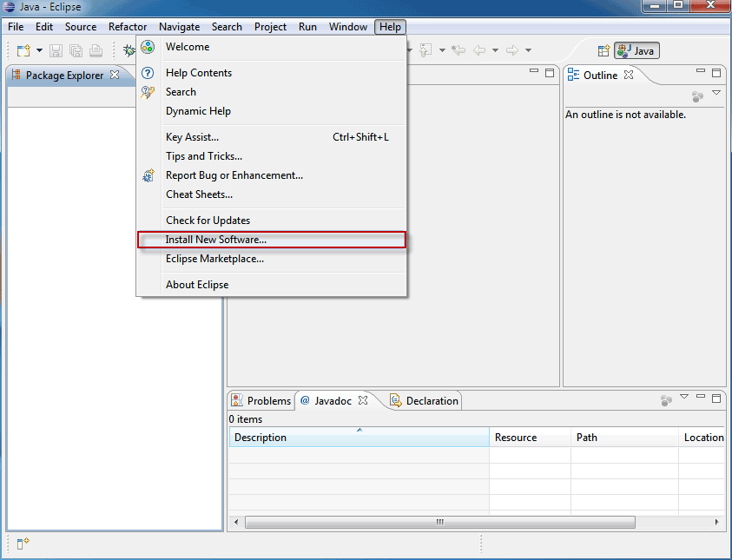Sort by the Resource column header
This screenshot has height=560, width=732.
click(530, 438)
